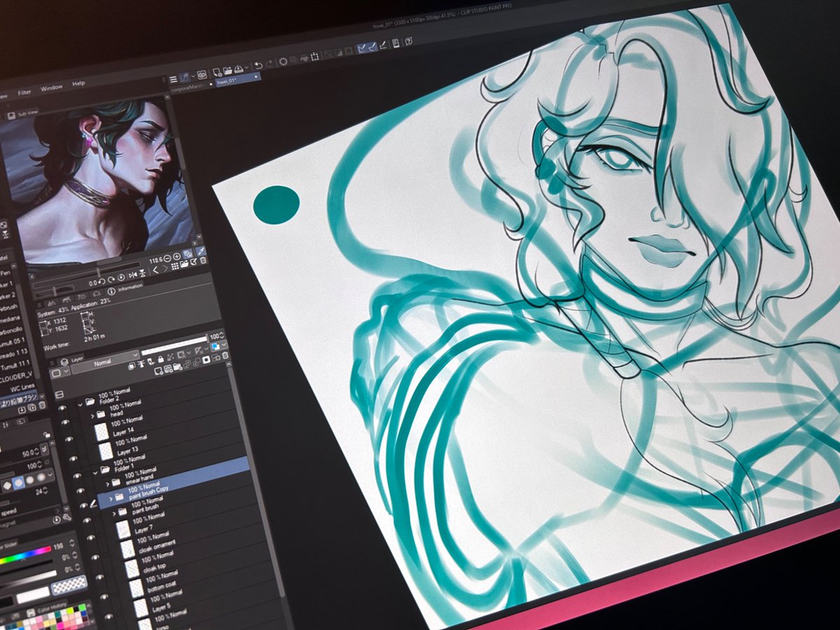Toggle Snap to Ruler in command bar
The width and height of the screenshot is (840, 630).
tap(360, 49)
